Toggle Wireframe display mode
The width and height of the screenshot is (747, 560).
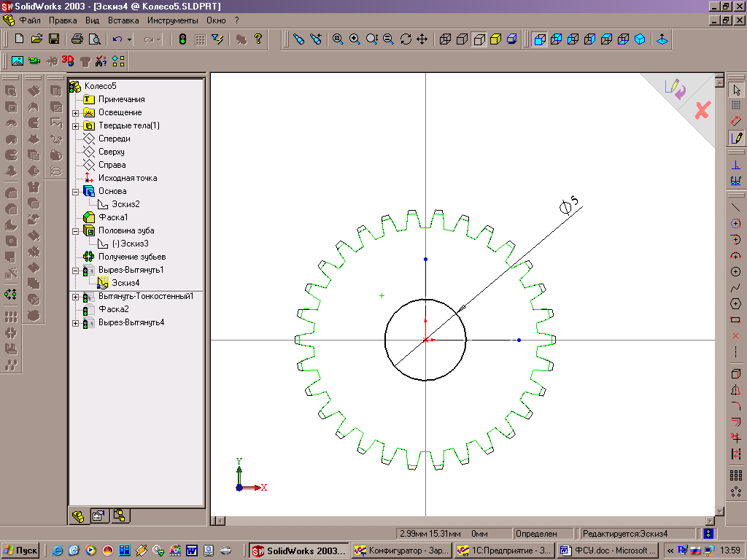(x=446, y=39)
